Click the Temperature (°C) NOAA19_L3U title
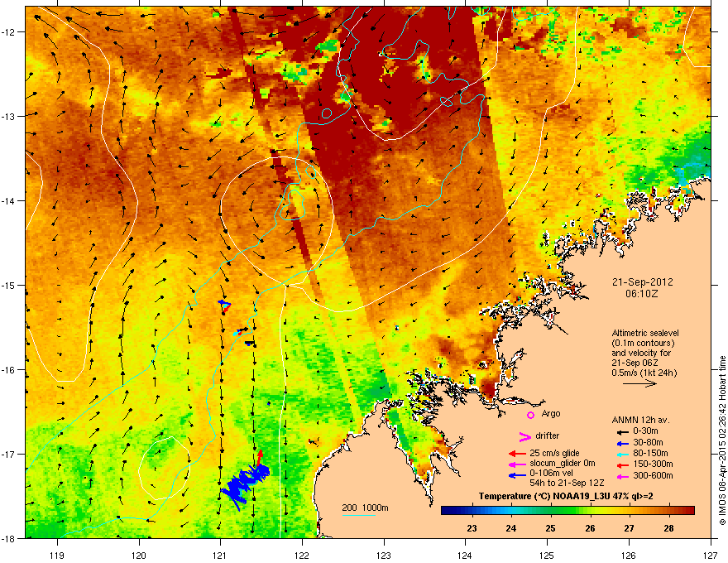Viewport: 728px width, 563px height. 566,496
